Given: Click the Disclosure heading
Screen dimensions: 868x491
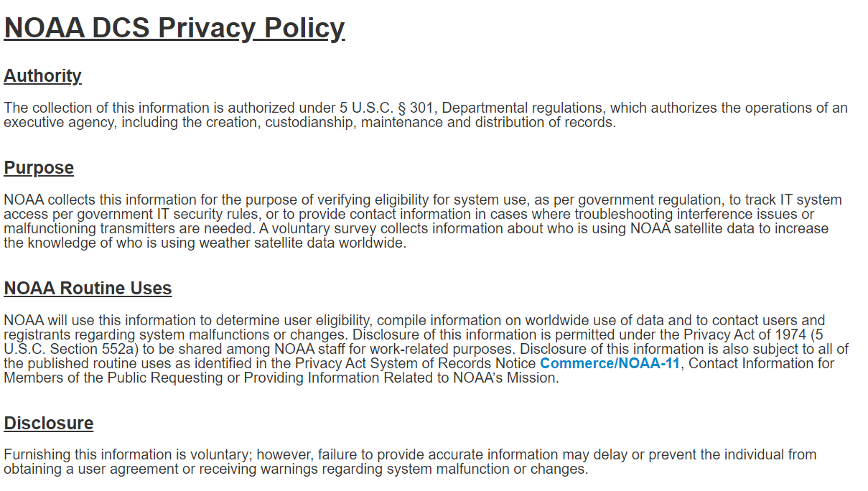Looking at the screenshot, I should [x=49, y=424].
